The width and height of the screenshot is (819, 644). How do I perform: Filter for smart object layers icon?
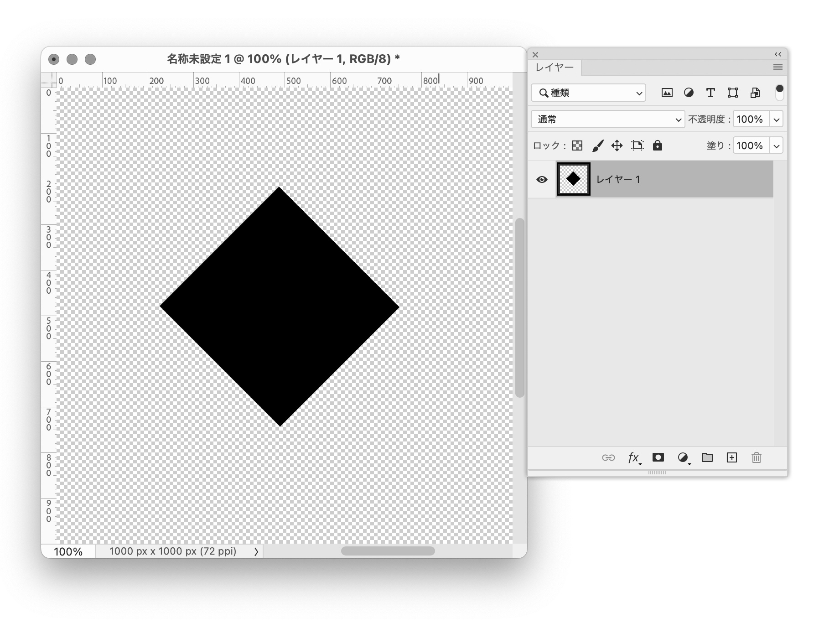[755, 93]
